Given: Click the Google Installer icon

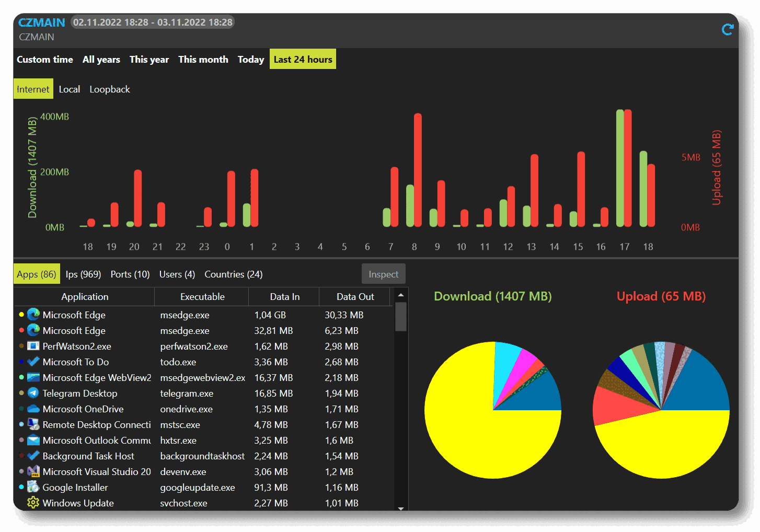Looking at the screenshot, I should pos(33,487).
